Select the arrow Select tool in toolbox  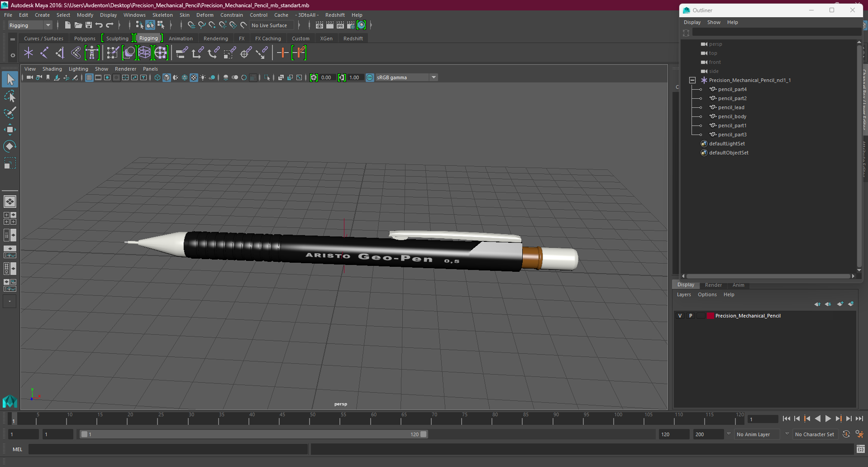10,80
